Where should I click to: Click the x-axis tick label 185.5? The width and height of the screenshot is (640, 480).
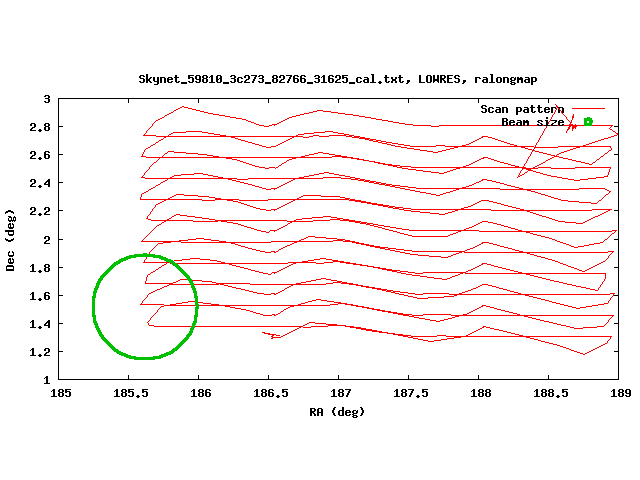tap(131, 393)
